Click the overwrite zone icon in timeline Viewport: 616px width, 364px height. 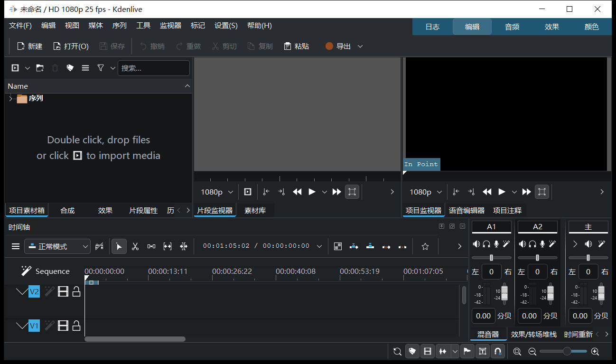point(370,246)
